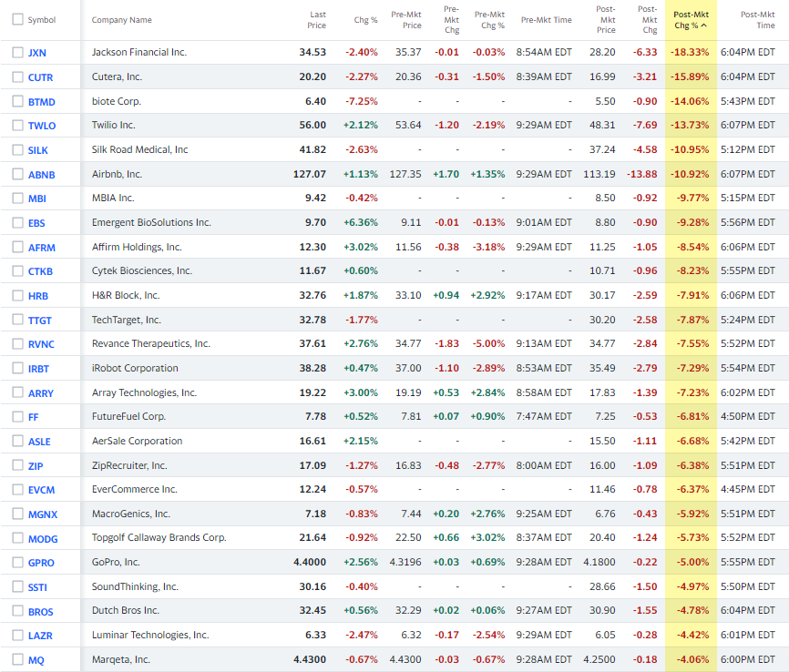This screenshot has width=789, height=672.
Task: Select Emergent BioSolutions Inc. name
Action: [151, 222]
